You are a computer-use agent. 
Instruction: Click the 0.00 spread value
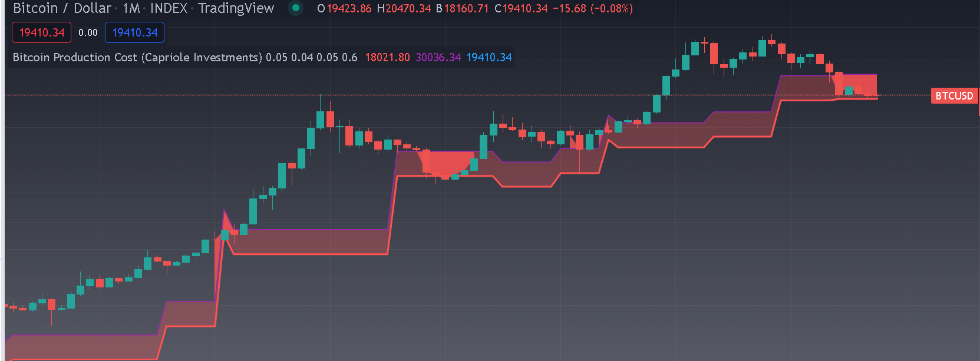(x=88, y=33)
